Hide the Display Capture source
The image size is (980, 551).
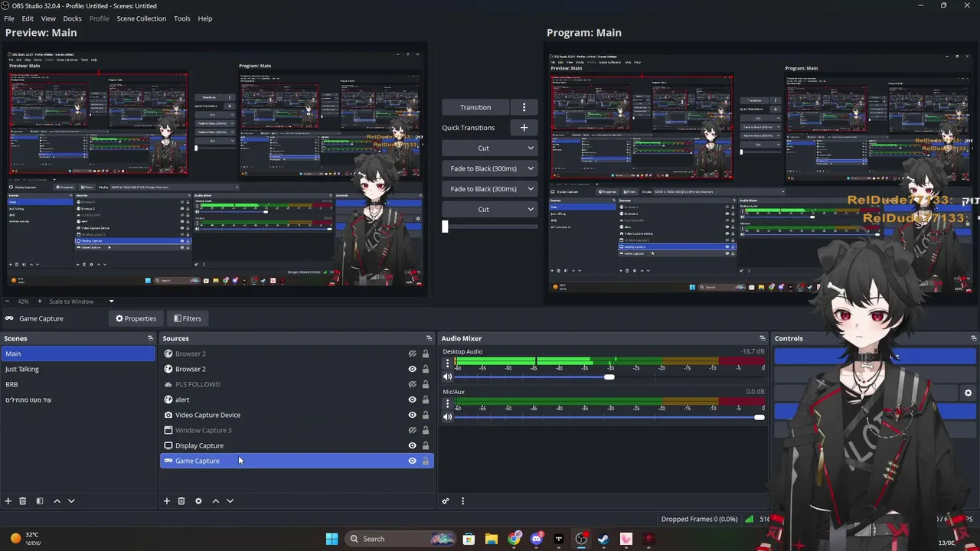point(412,445)
